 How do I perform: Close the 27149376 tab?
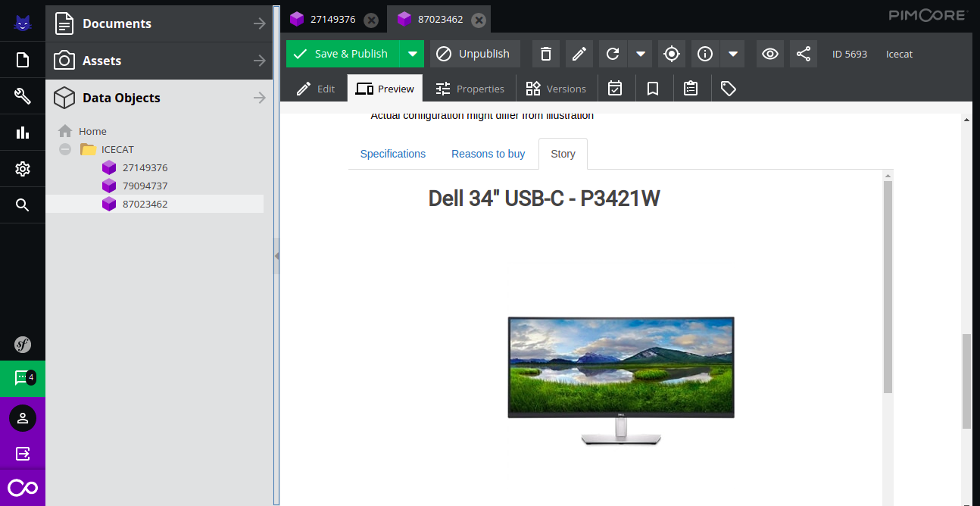click(370, 20)
